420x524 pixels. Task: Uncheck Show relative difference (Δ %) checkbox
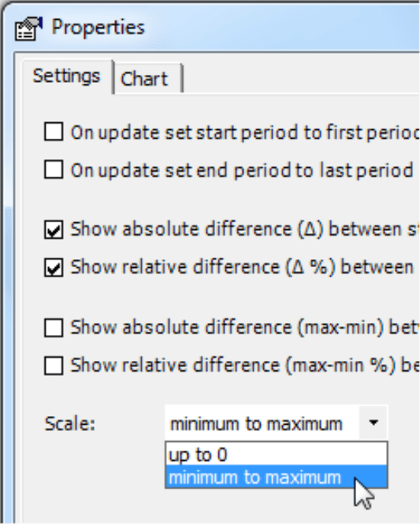[54, 267]
